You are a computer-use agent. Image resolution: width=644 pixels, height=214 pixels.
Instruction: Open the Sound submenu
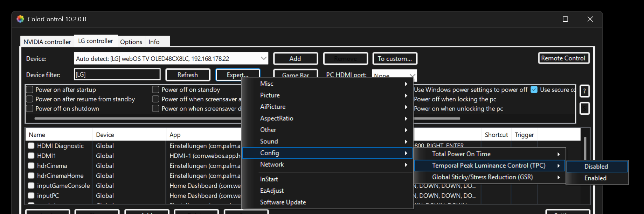(x=327, y=141)
